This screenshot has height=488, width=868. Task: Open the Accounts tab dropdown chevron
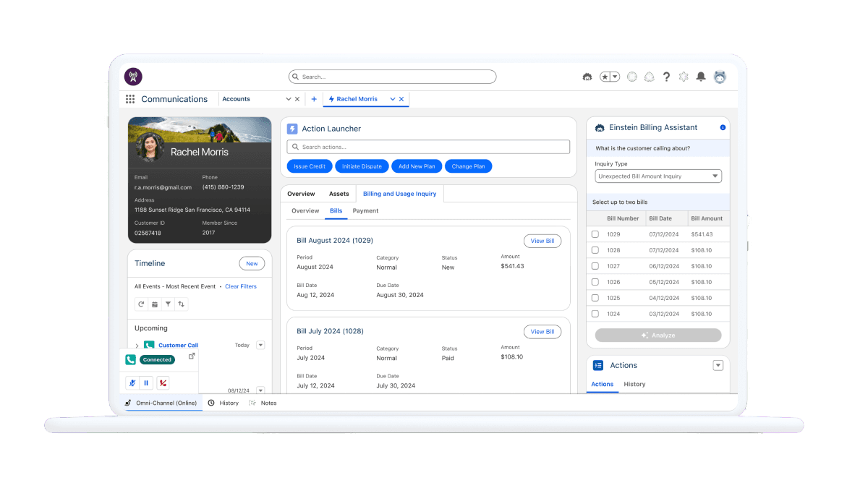tap(289, 99)
